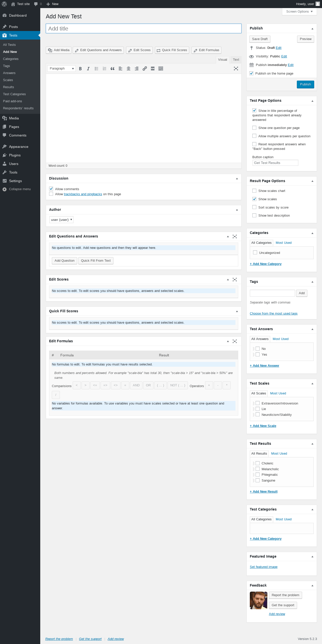Open Scales in the Tests submenu

click(8, 80)
